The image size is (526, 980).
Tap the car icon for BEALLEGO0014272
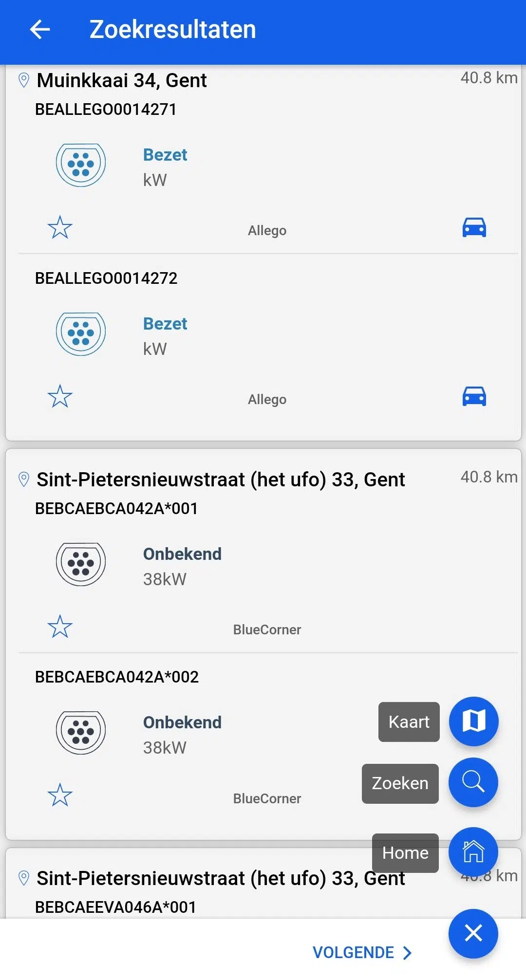click(474, 396)
